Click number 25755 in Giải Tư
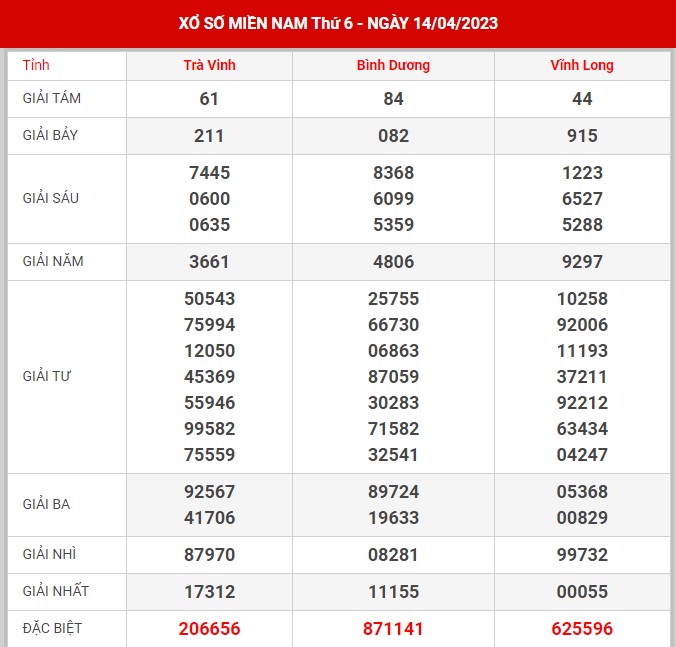 (x=394, y=299)
